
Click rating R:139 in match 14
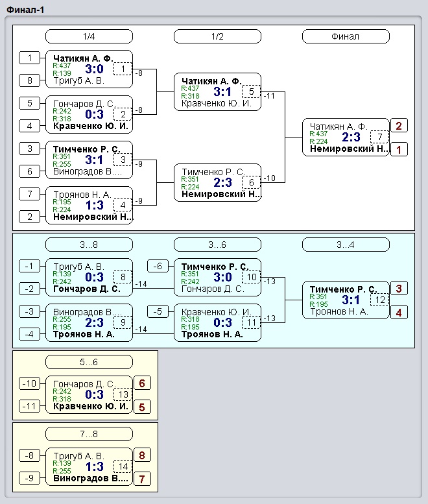62,463
